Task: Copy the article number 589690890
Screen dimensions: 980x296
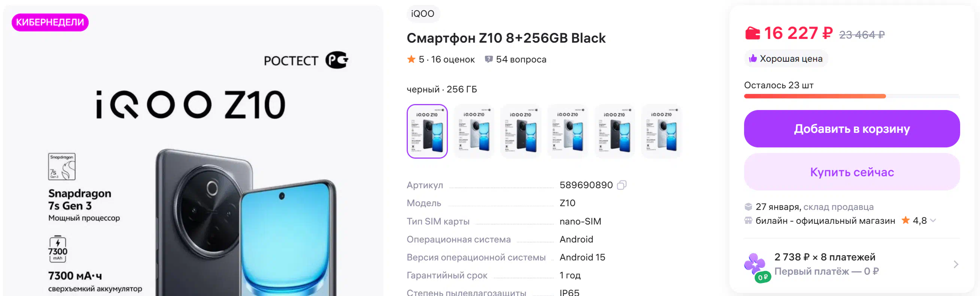Action: point(621,185)
